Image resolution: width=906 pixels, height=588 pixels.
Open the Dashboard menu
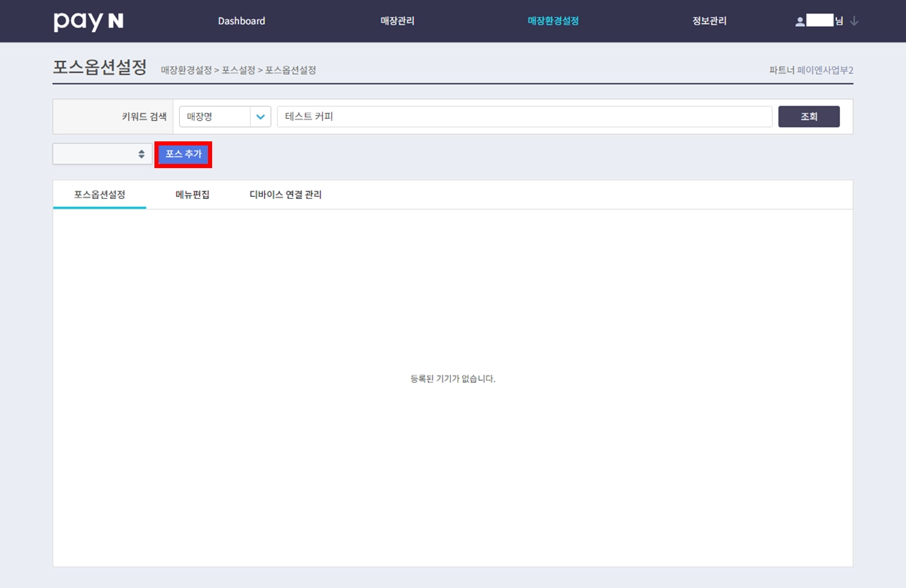(x=242, y=21)
